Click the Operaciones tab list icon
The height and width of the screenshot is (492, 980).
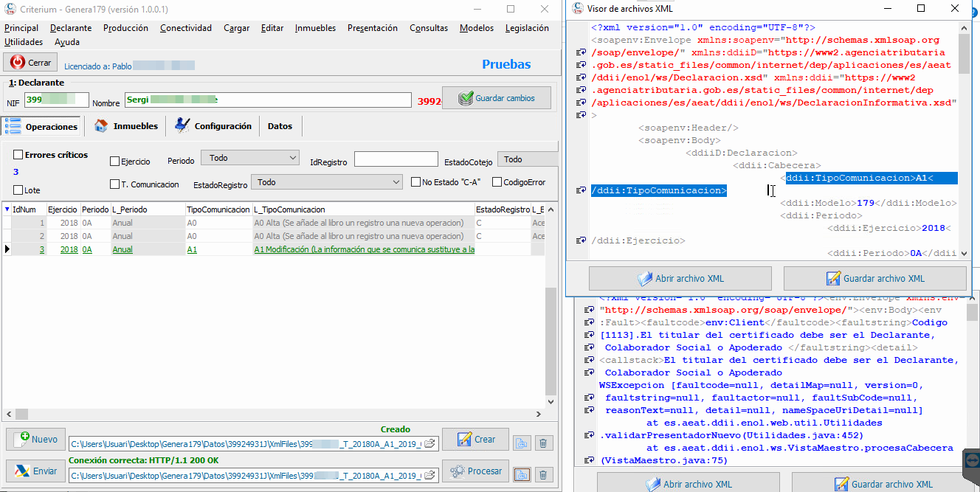pyautogui.click(x=13, y=126)
